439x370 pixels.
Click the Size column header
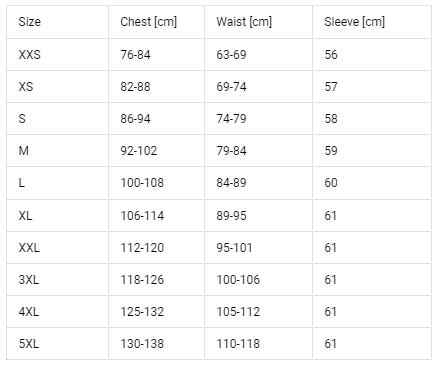pyautogui.click(x=30, y=22)
